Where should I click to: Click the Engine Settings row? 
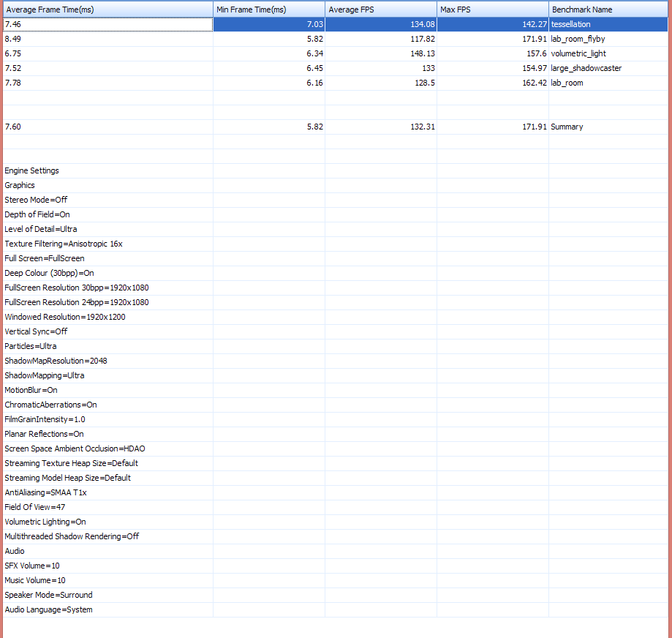pyautogui.click(x=31, y=170)
